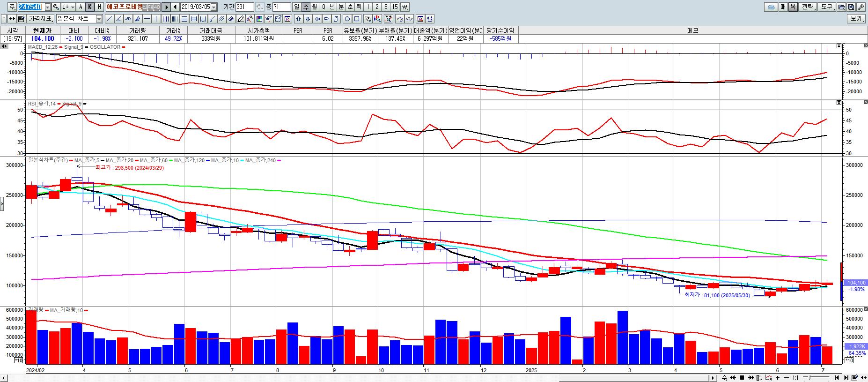Image resolution: width=868 pixels, height=382 pixels.
Task: Open chart settings wrench icon
Action: (861, 7)
